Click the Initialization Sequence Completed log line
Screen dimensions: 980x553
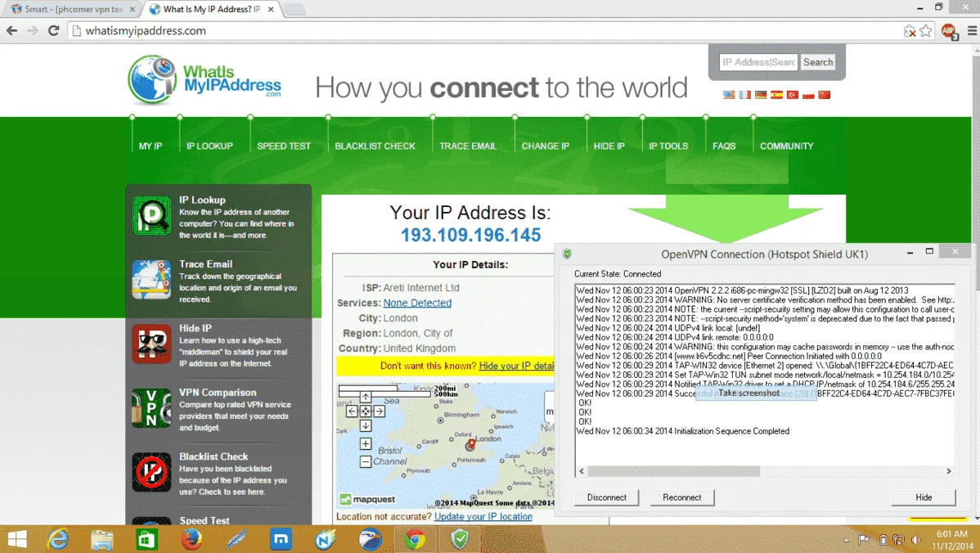pos(683,431)
